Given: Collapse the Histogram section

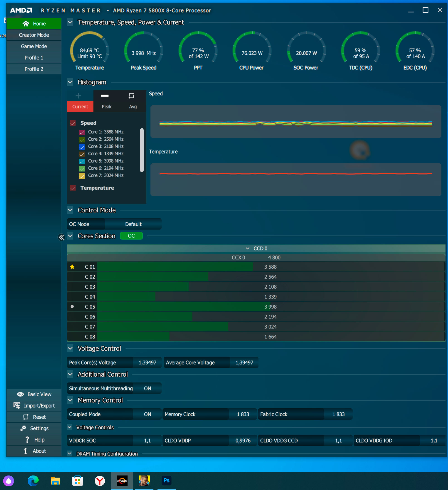Looking at the screenshot, I should pos(70,82).
